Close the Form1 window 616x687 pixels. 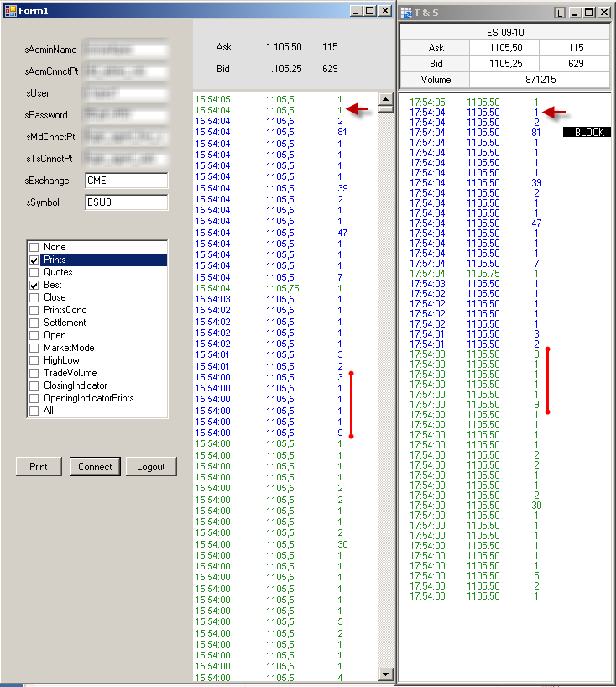point(385,11)
